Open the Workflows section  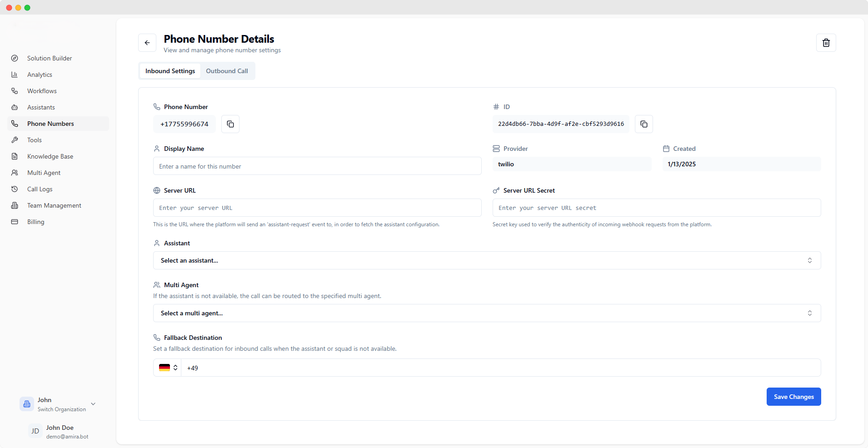tap(41, 91)
